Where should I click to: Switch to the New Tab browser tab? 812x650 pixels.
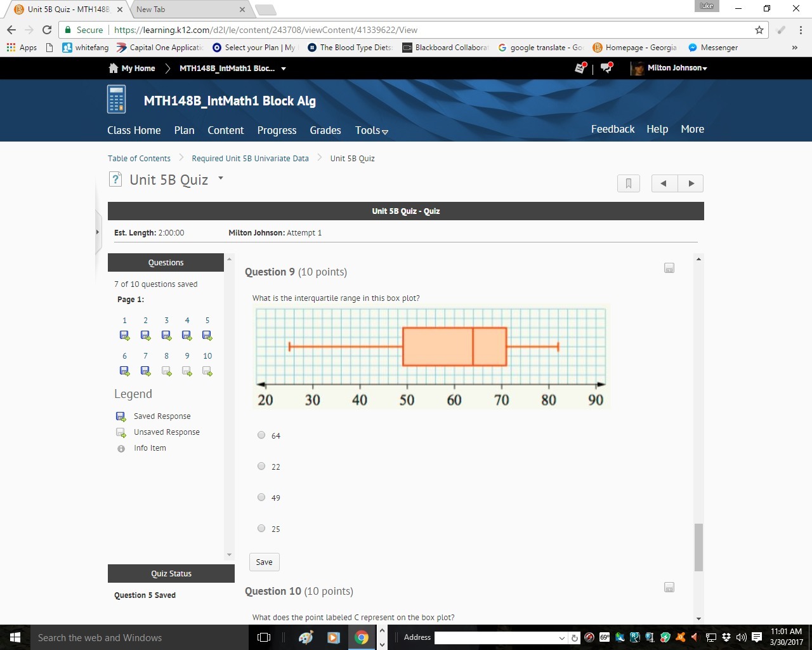click(x=188, y=10)
